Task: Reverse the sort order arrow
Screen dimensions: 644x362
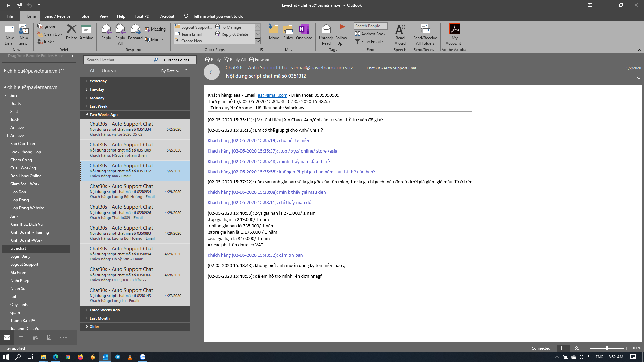Action: [x=186, y=71]
